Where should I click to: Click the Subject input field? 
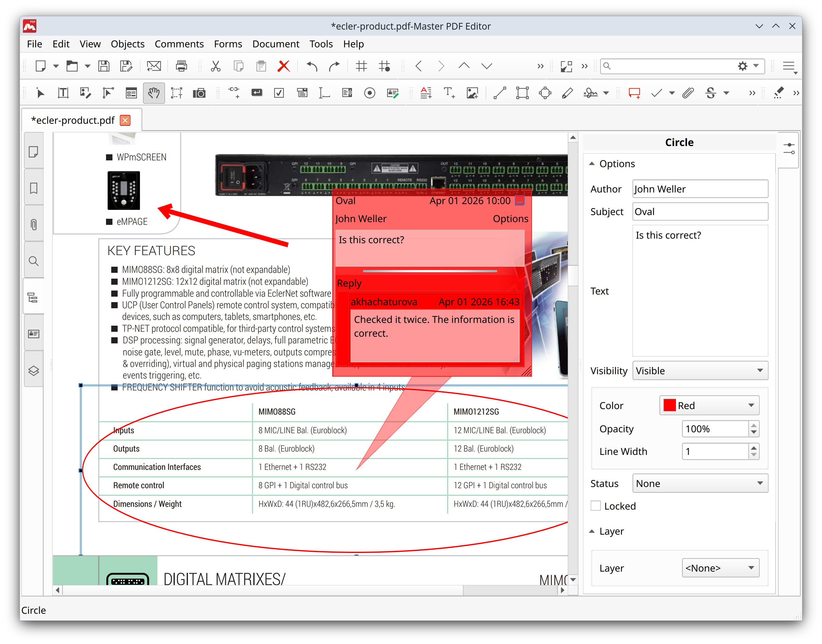point(700,211)
